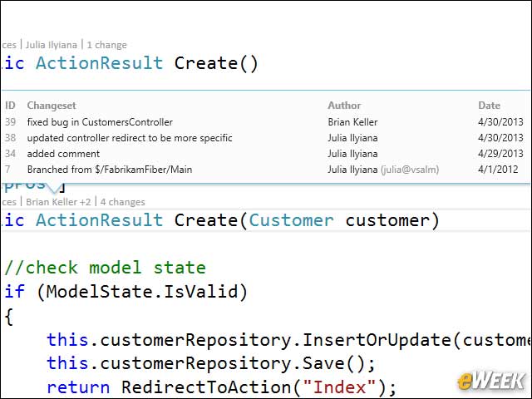
Task: Open the '4 changes' CodeLens indicator
Action: click(x=122, y=202)
